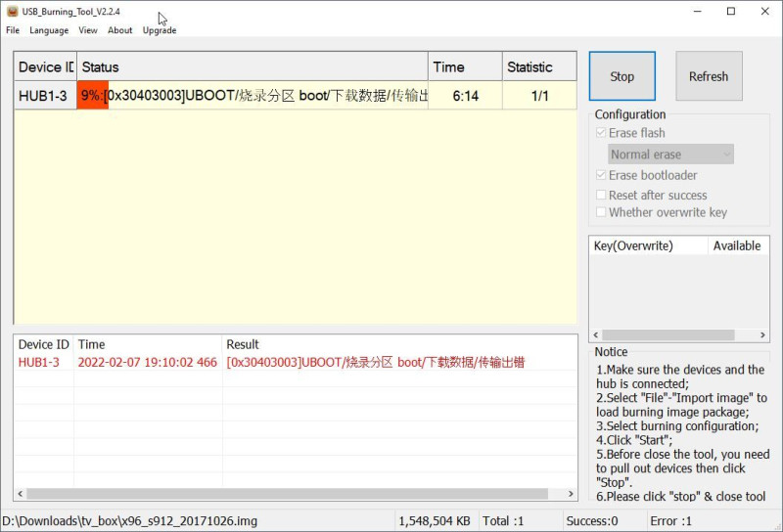The height and width of the screenshot is (532, 783).
Task: Toggle the Erase bootloader checkbox
Action: [x=601, y=175]
